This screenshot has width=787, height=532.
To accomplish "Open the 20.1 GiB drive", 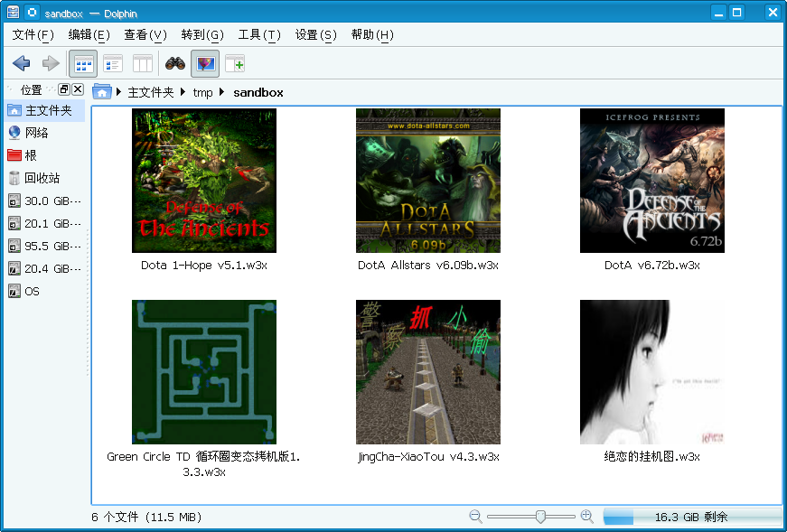I will pyautogui.click(x=44, y=223).
